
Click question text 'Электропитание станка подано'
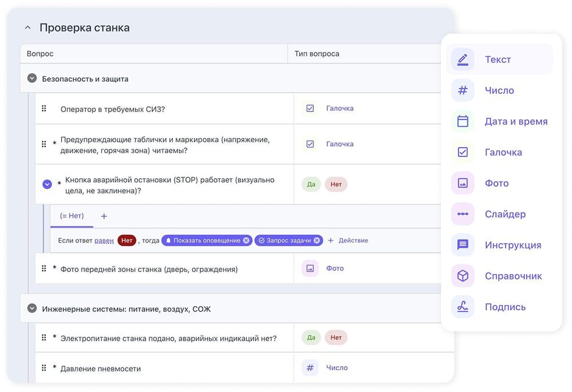pos(169,338)
